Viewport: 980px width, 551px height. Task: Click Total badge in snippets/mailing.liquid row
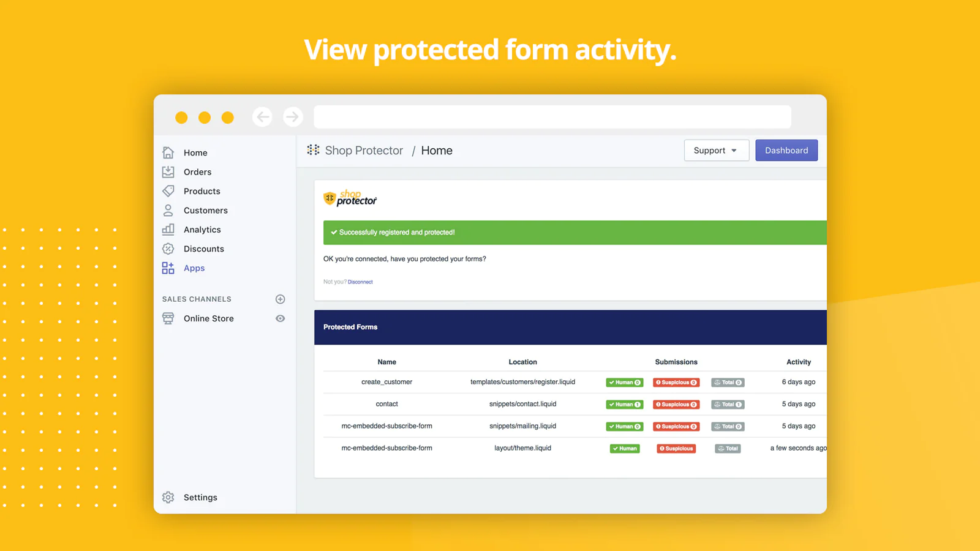pyautogui.click(x=728, y=427)
